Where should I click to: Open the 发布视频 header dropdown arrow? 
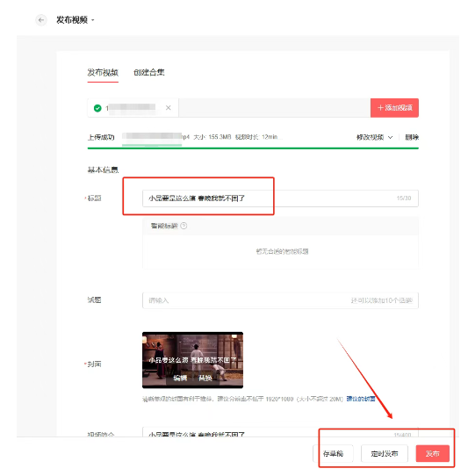tap(93, 20)
